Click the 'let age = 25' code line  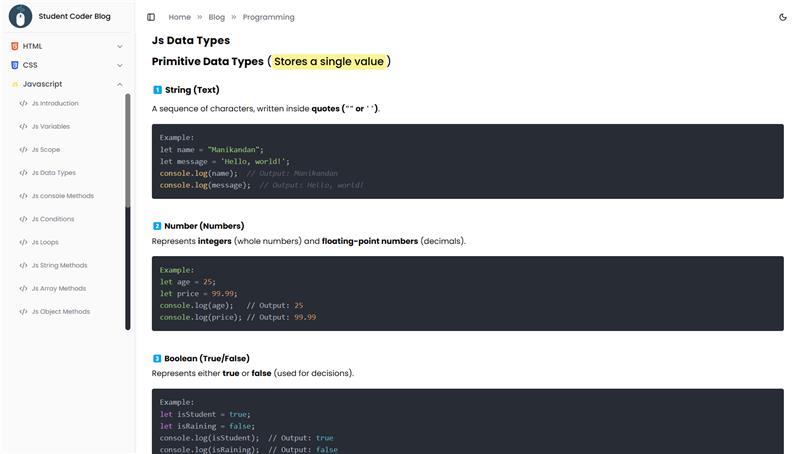point(188,282)
